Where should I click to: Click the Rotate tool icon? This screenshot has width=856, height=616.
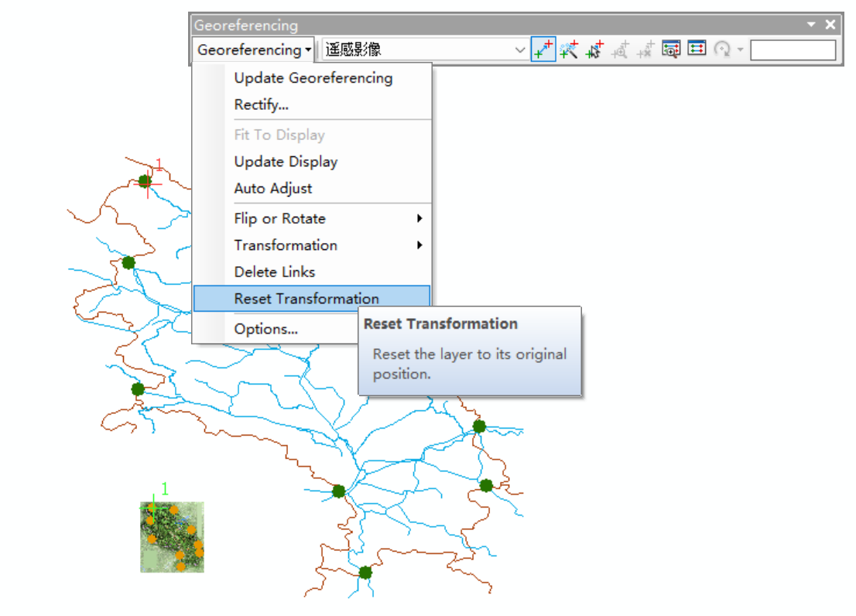(722, 49)
